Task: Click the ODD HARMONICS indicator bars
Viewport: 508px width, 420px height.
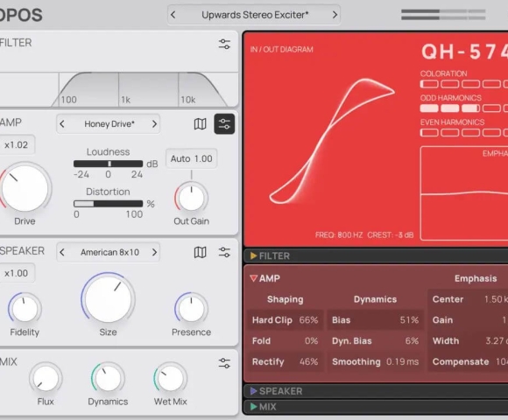Action: [464, 108]
